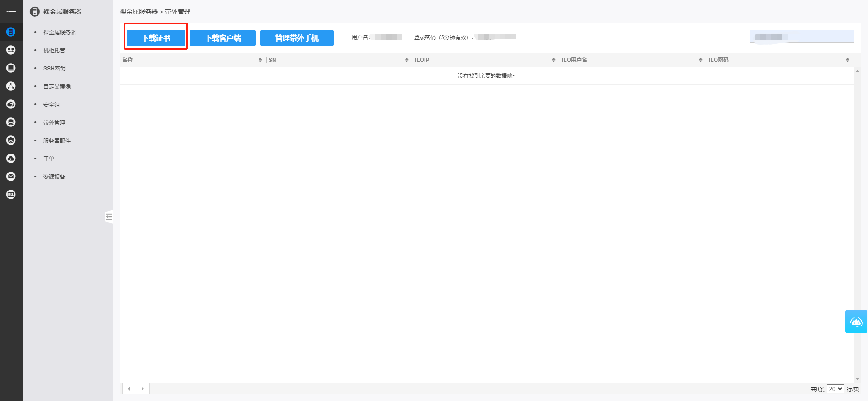The image size is (868, 401).
Task: Select the database stack sidebar icon
Action: (11, 122)
